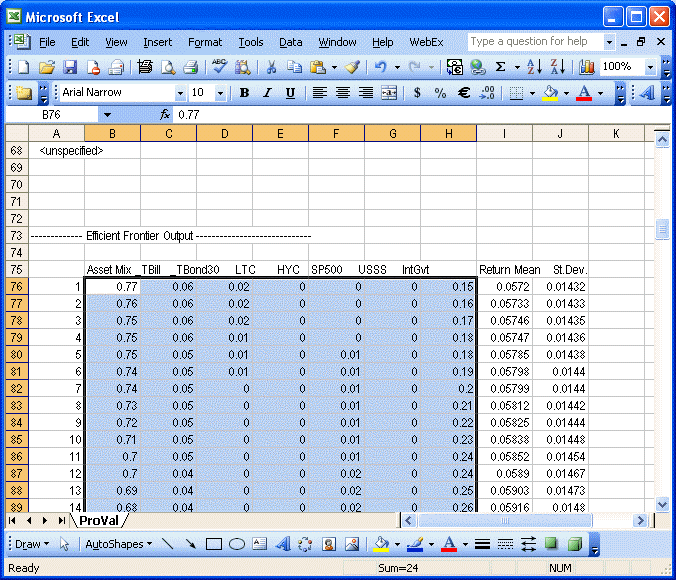Screen dimensions: 676x580
Task: Open the AutoShapes menu button
Action: coord(116,545)
